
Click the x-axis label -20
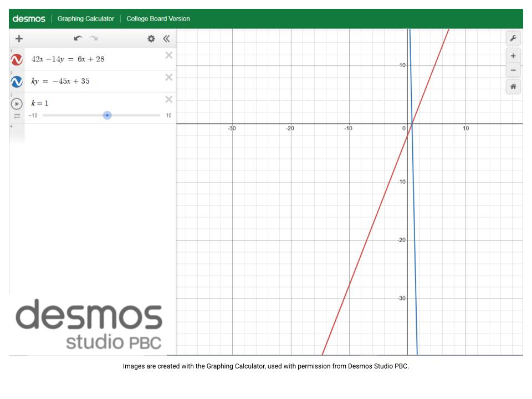[290, 129]
